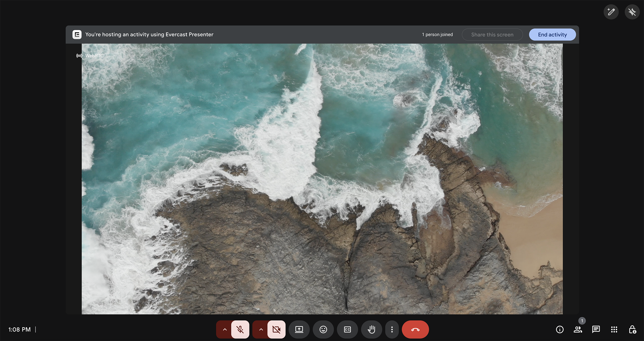Image resolution: width=644 pixels, height=341 pixels.
Task: Click the End activity button
Action: 552,35
